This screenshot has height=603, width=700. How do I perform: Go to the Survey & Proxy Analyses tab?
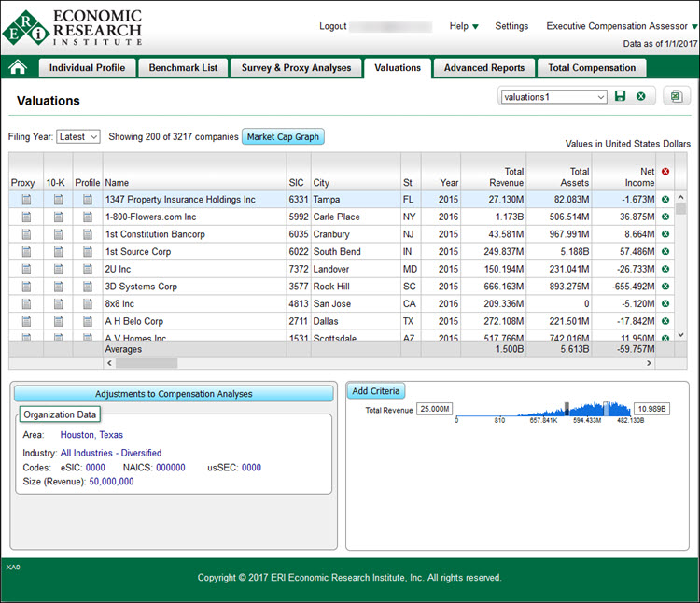click(x=296, y=68)
